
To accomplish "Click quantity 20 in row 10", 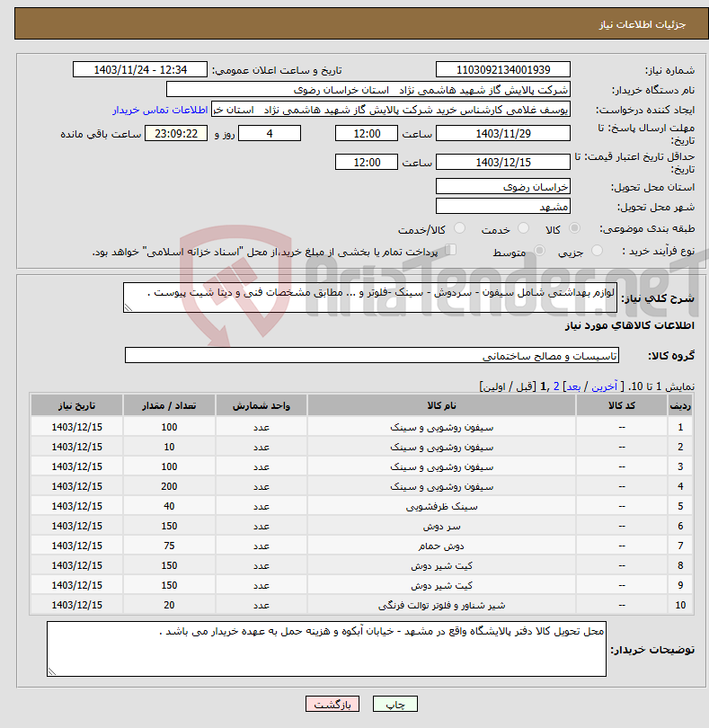I will [x=169, y=606].
